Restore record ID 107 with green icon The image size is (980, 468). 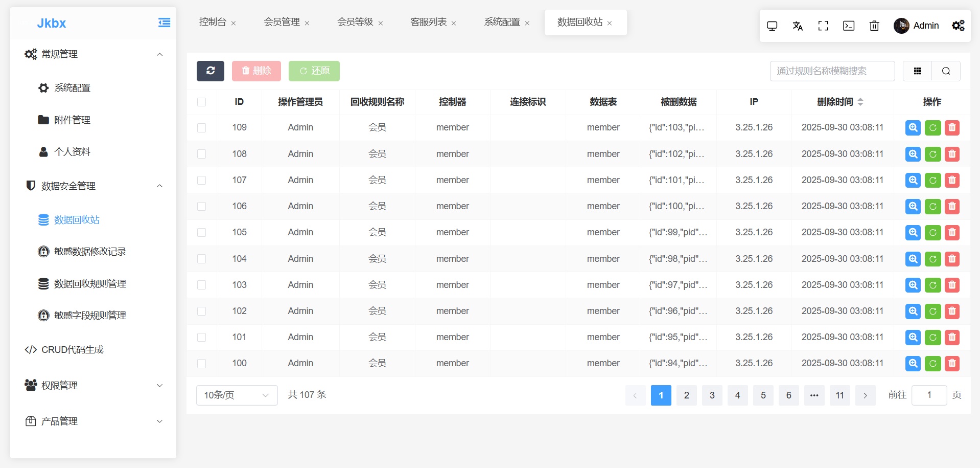coord(932,180)
